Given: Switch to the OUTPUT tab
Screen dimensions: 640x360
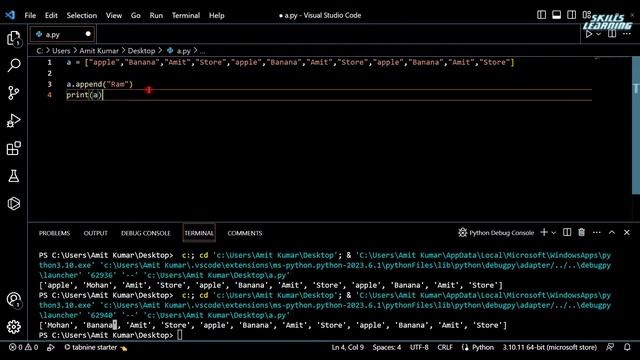Looking at the screenshot, I should coord(96,233).
